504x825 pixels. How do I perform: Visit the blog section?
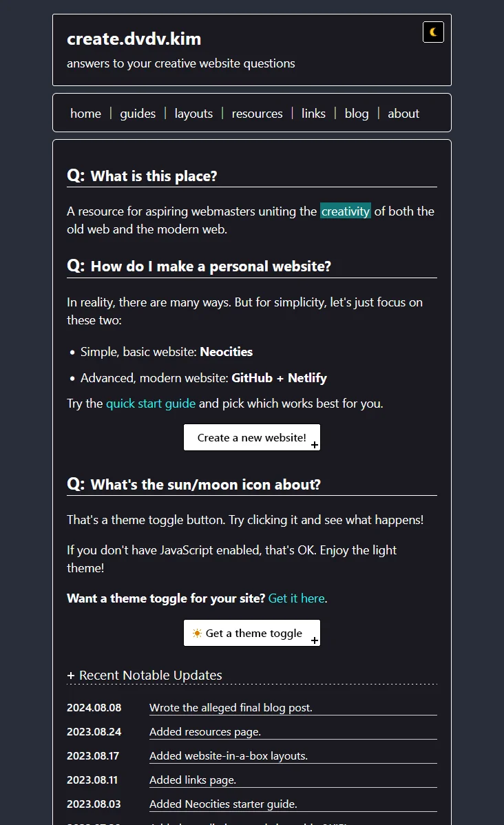coord(357,113)
